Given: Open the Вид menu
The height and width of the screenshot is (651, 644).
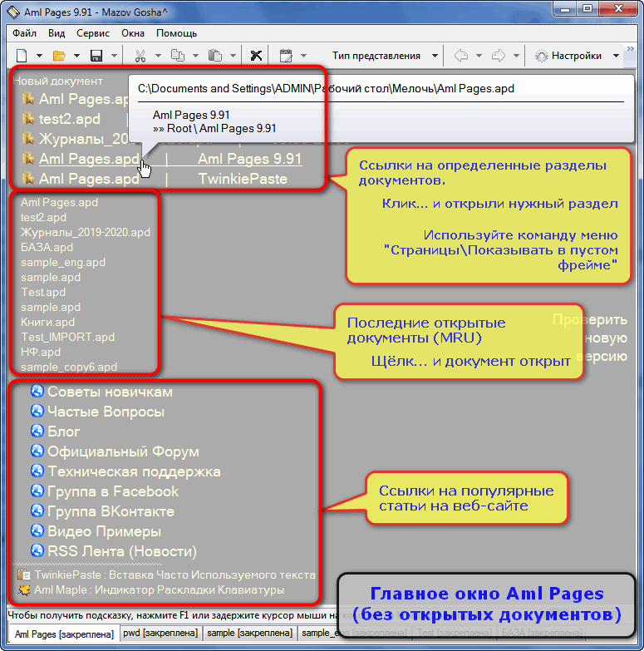Looking at the screenshot, I should pos(57,33).
